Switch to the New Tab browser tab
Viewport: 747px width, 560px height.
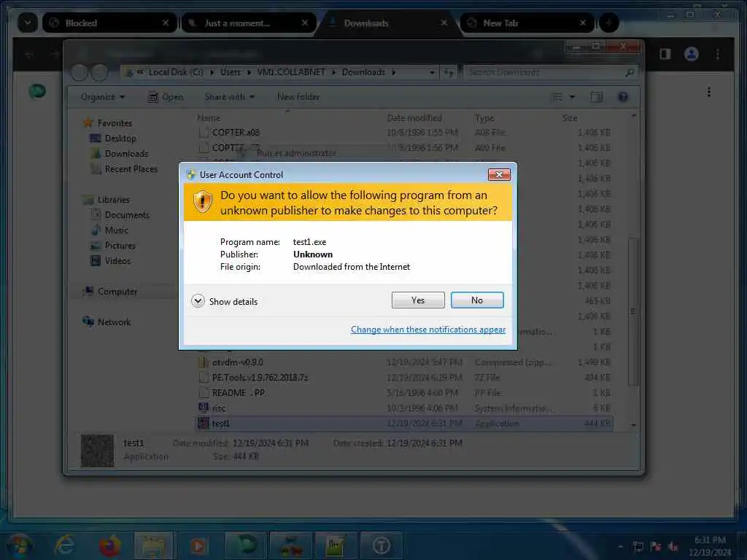527,23
